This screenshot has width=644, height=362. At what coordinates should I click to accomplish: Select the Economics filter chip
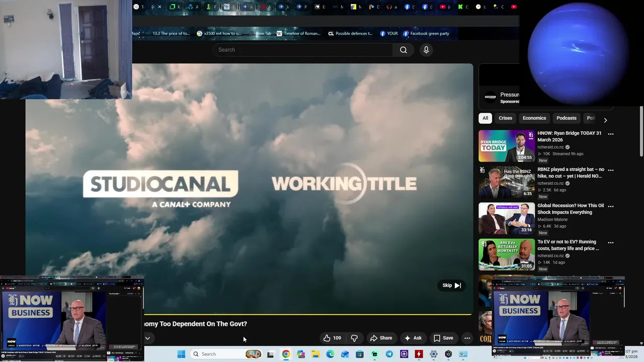[x=534, y=118]
